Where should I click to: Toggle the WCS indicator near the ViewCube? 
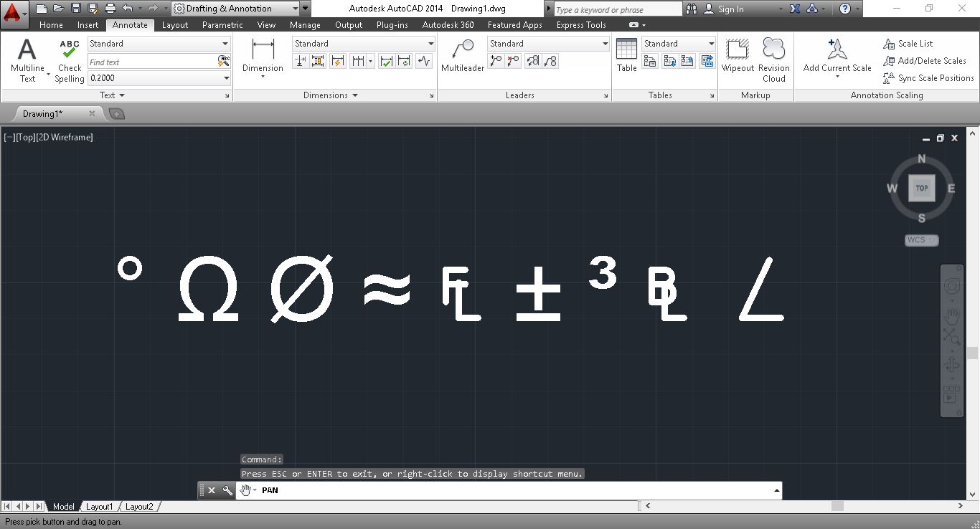click(x=920, y=240)
